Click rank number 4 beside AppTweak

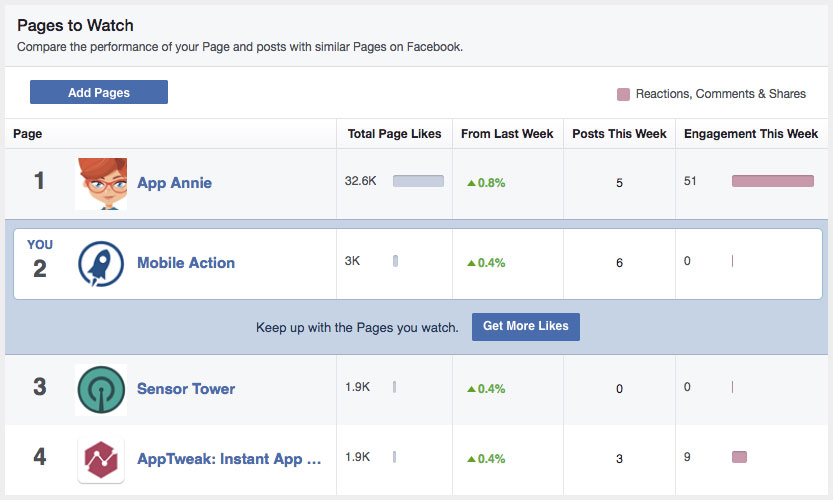(x=40, y=456)
